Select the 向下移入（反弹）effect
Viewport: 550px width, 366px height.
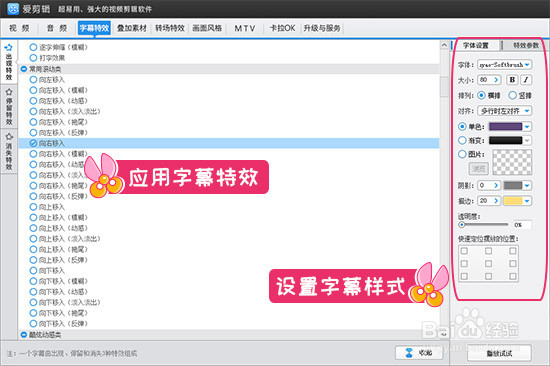click(x=59, y=324)
